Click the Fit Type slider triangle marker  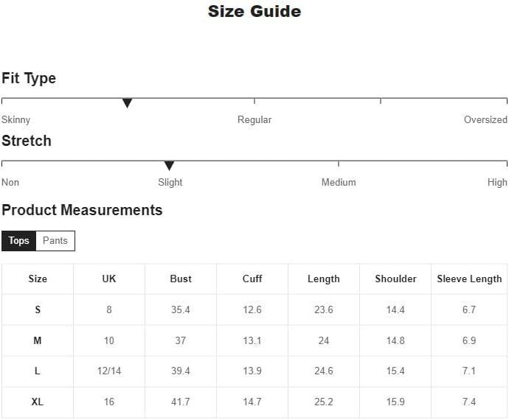(127, 103)
